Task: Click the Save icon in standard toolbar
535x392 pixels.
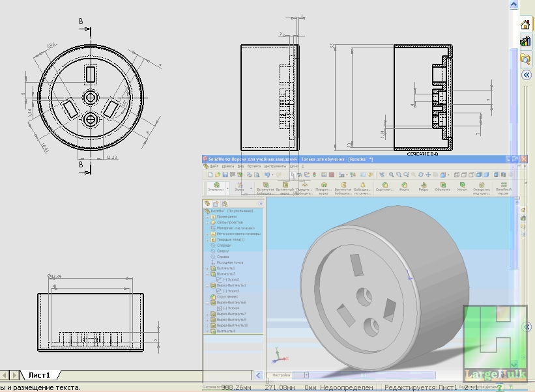Action: pos(225,175)
